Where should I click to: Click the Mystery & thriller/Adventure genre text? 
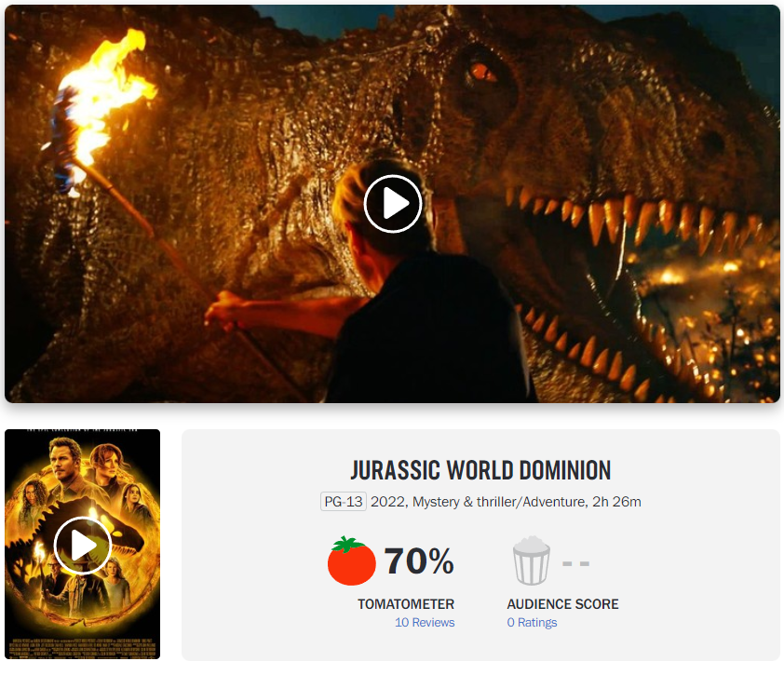[x=499, y=502]
